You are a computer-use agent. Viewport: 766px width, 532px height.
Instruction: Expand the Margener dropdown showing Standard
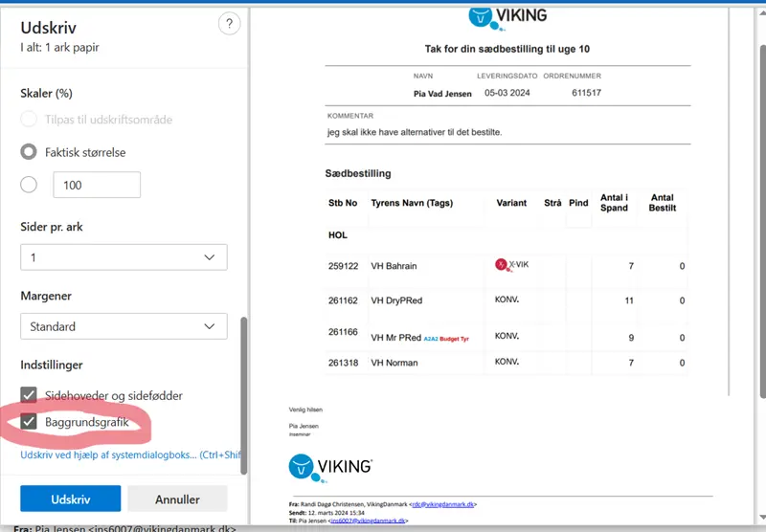coord(124,326)
